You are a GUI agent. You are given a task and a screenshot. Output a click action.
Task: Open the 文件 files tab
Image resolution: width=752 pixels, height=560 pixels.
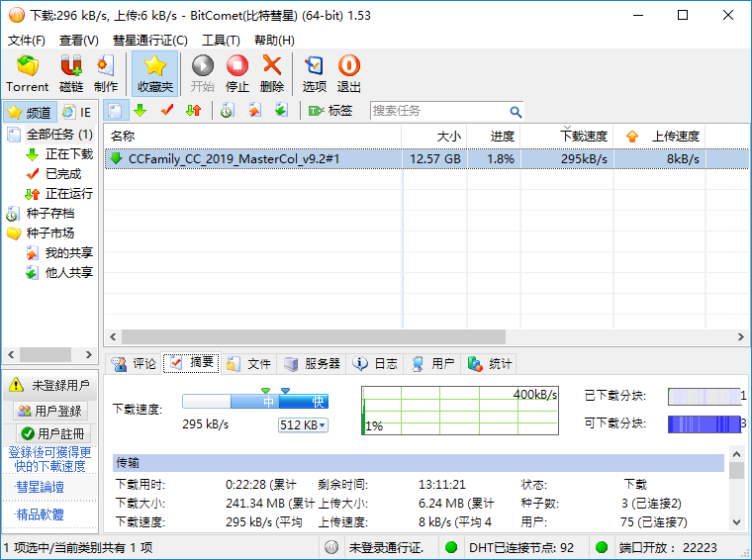coord(248,364)
